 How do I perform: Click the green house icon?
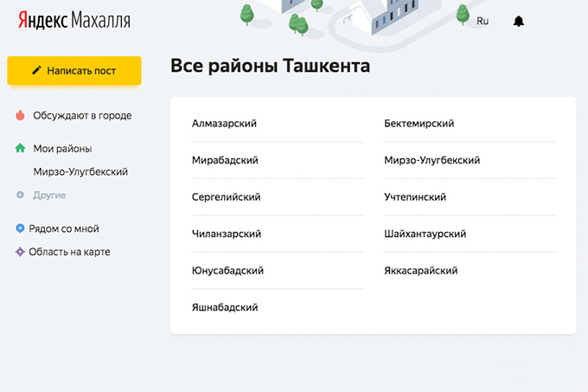click(20, 149)
